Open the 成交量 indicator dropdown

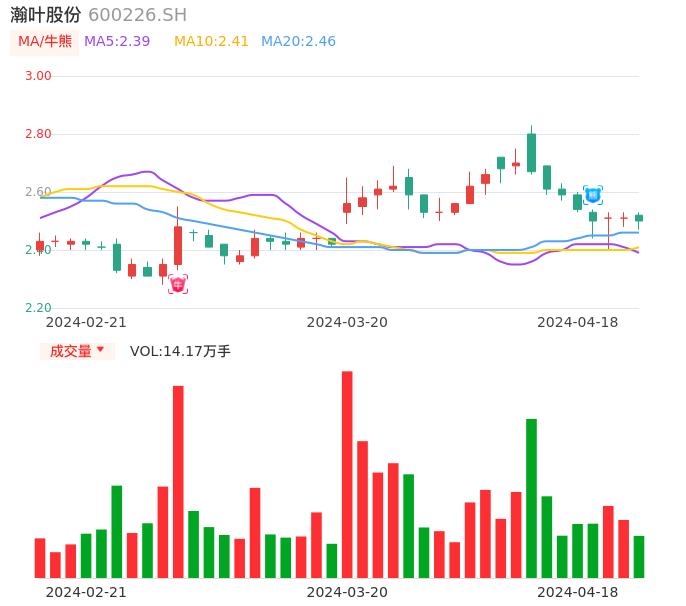pos(77,351)
